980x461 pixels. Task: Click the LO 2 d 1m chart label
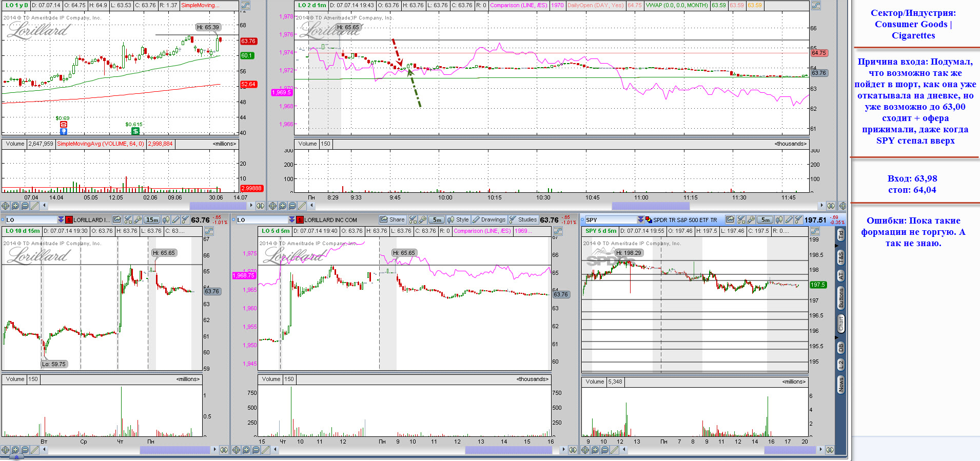point(312,5)
